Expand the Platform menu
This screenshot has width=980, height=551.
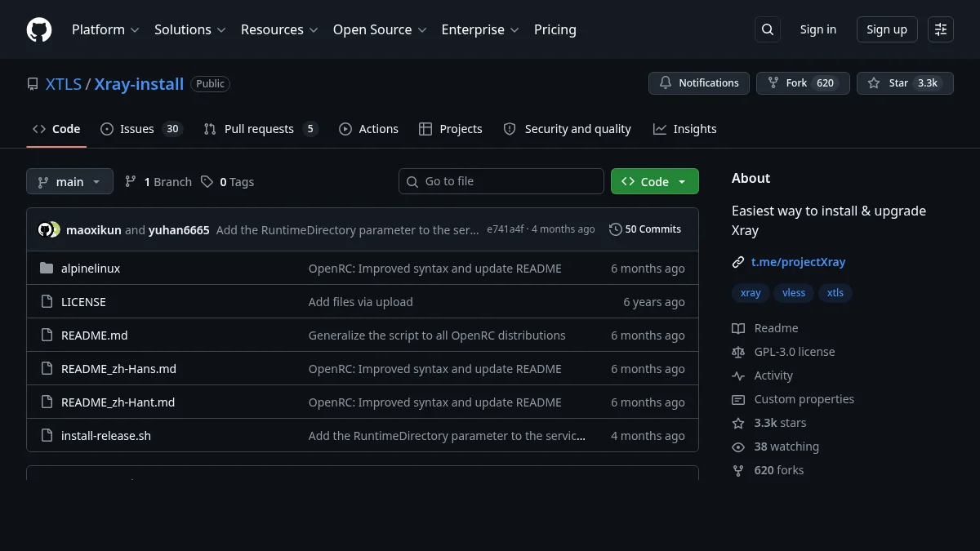click(x=105, y=29)
